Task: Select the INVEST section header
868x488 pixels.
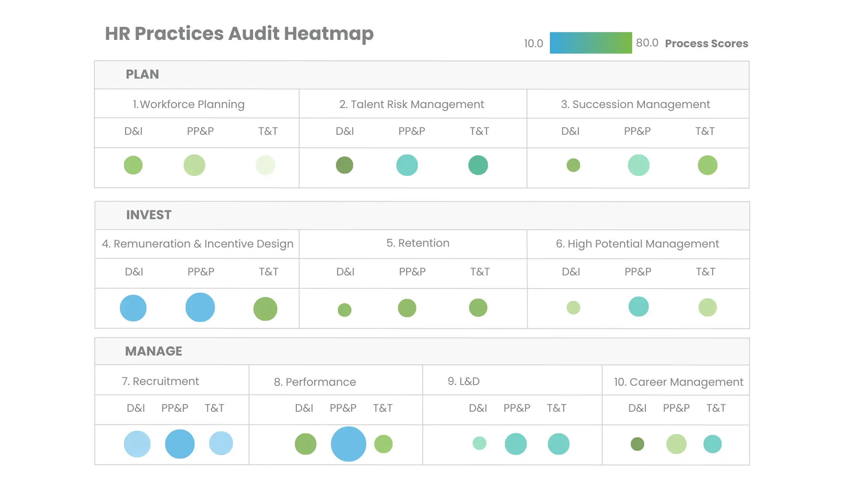Action: coord(149,215)
